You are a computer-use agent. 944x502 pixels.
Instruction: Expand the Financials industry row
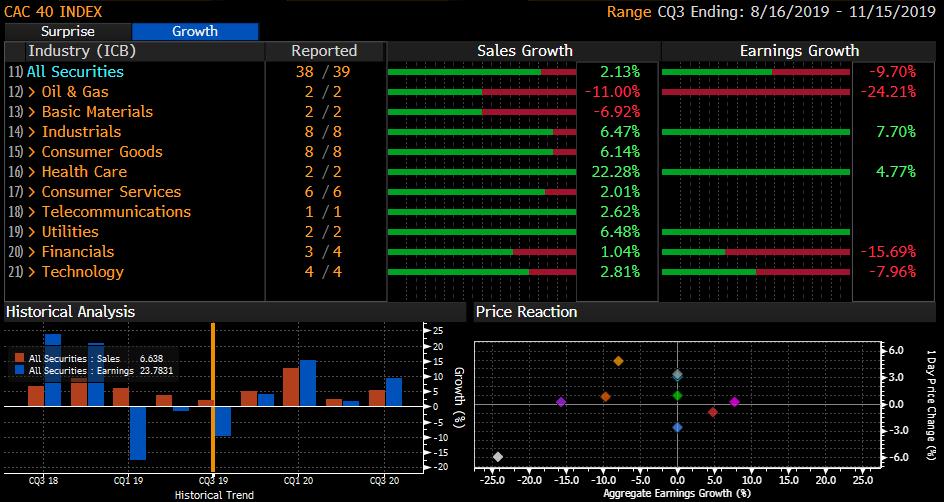pyautogui.click(x=77, y=252)
